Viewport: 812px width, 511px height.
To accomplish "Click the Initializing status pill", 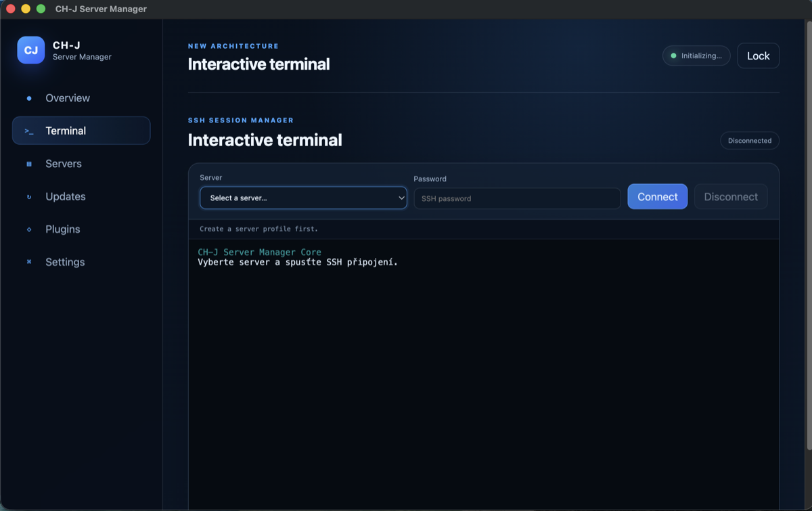I will [696, 55].
